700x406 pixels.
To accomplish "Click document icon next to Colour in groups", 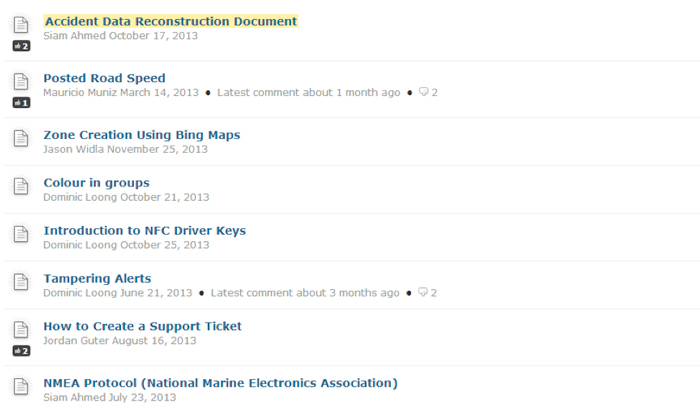I will pos(21,187).
